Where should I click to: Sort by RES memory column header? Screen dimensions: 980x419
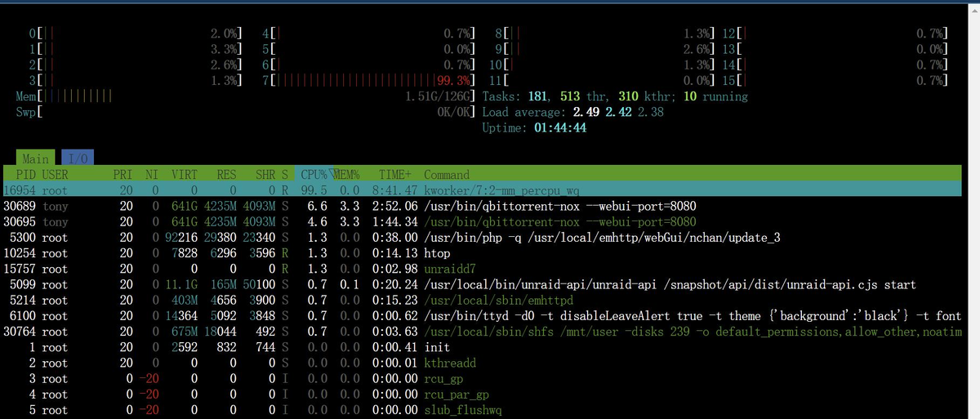coord(226,174)
